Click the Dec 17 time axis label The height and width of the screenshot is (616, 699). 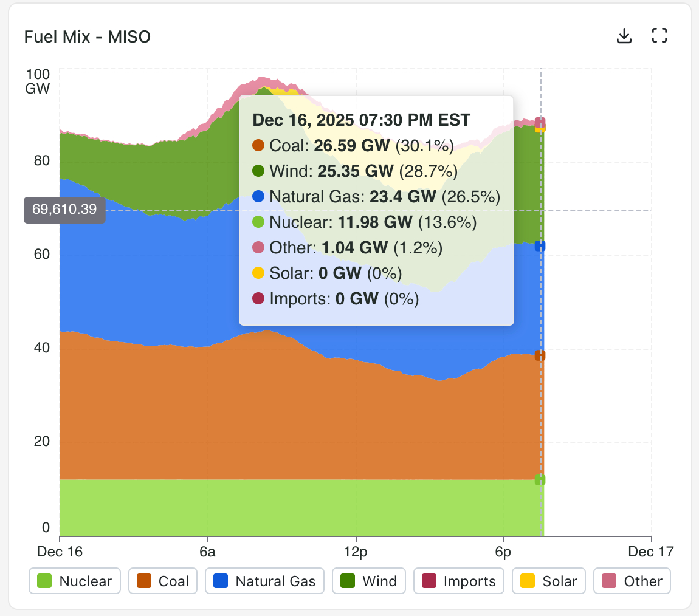[651, 552]
